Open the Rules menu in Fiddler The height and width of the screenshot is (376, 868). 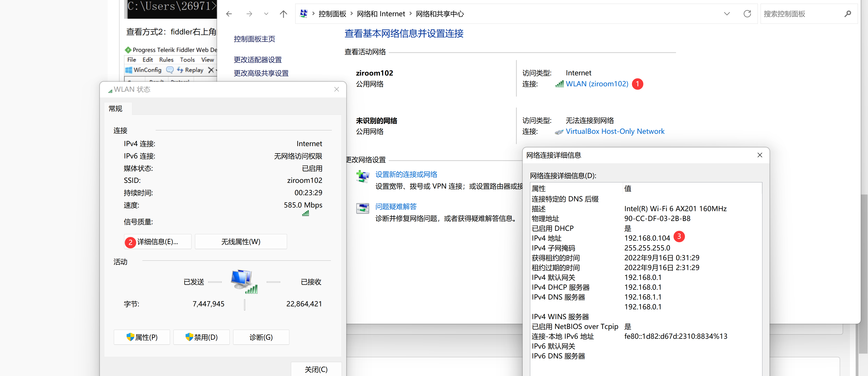[166, 60]
